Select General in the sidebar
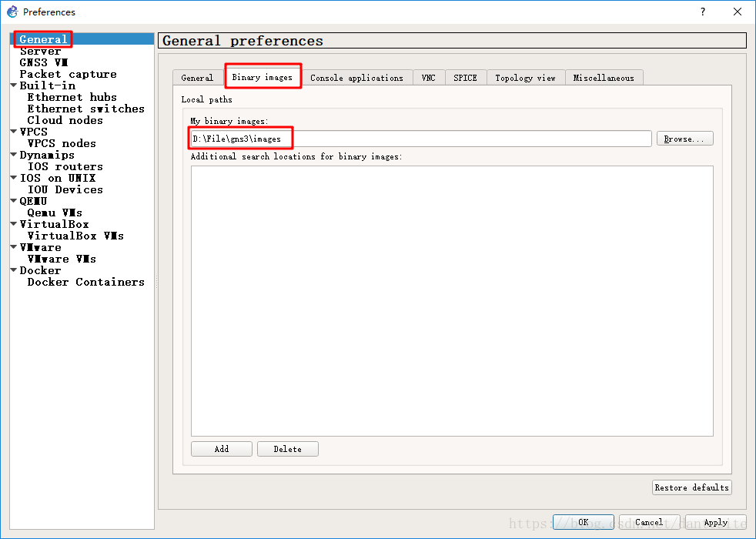This screenshot has width=756, height=539. pyautogui.click(x=43, y=39)
